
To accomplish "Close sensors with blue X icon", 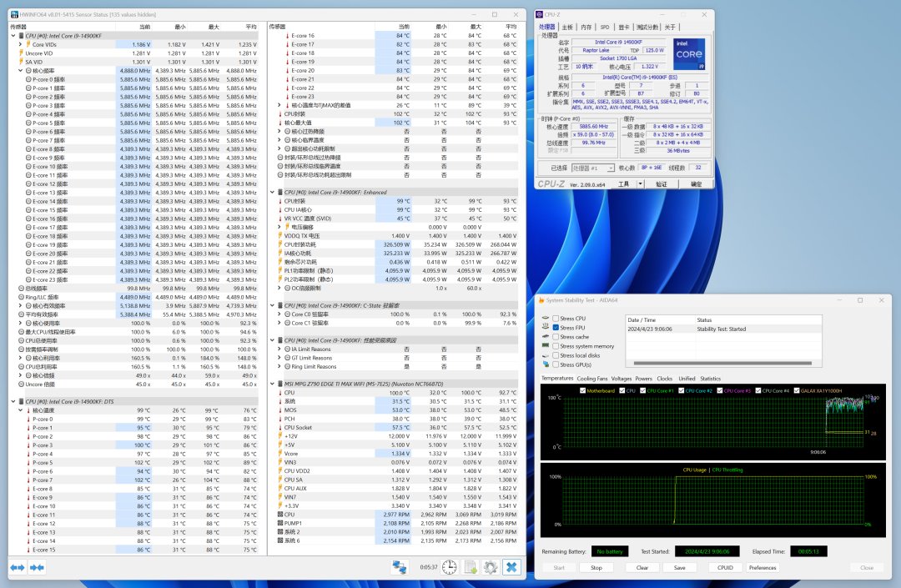I will pyautogui.click(x=511, y=567).
